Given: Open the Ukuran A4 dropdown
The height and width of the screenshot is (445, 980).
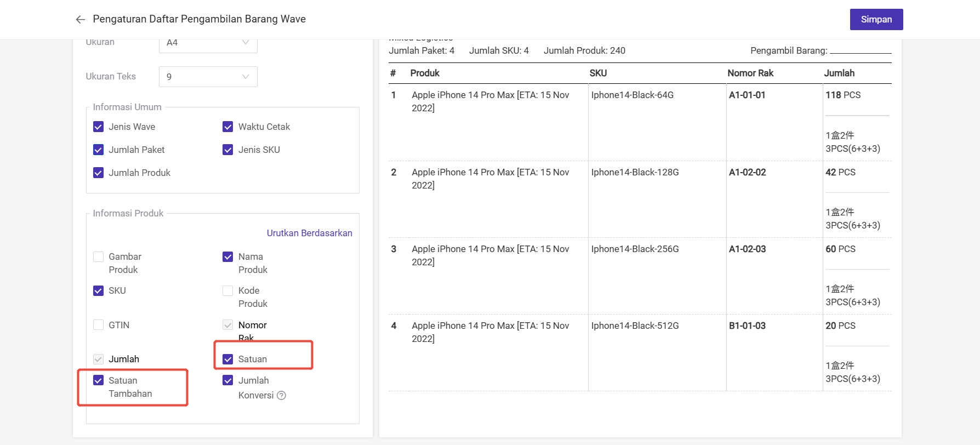Looking at the screenshot, I should (208, 43).
